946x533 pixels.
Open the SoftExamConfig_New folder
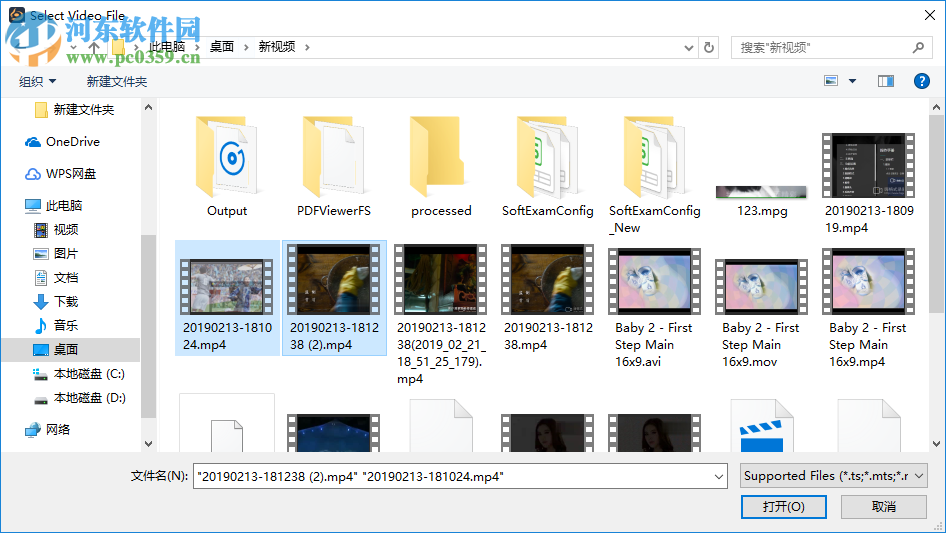coord(655,175)
